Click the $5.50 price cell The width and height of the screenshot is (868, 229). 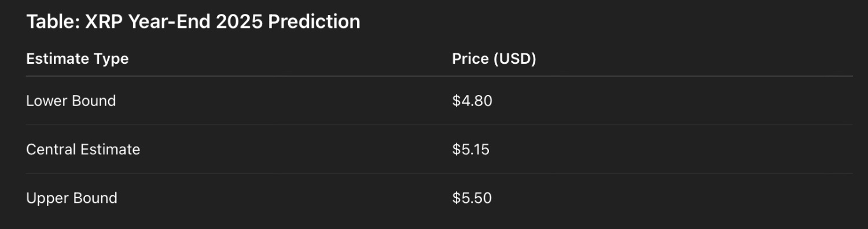pyautogui.click(x=472, y=198)
